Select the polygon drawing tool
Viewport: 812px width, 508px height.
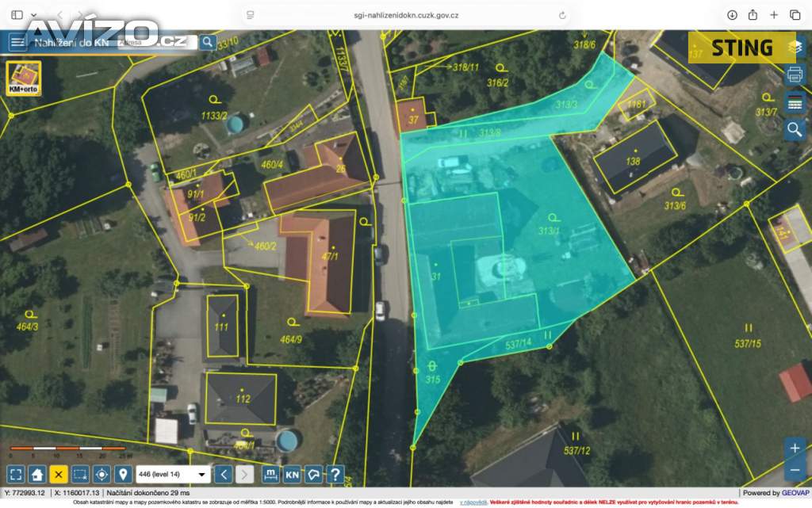[x=314, y=474]
